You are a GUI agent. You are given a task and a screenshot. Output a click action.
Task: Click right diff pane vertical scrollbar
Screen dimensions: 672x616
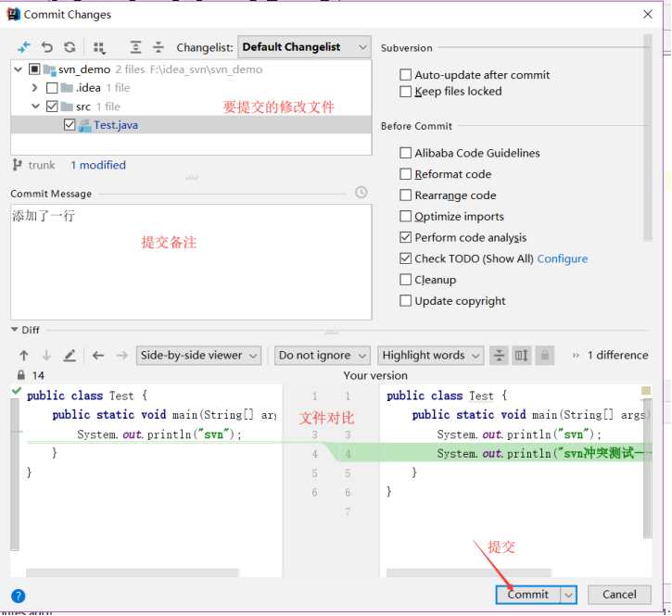(648, 468)
